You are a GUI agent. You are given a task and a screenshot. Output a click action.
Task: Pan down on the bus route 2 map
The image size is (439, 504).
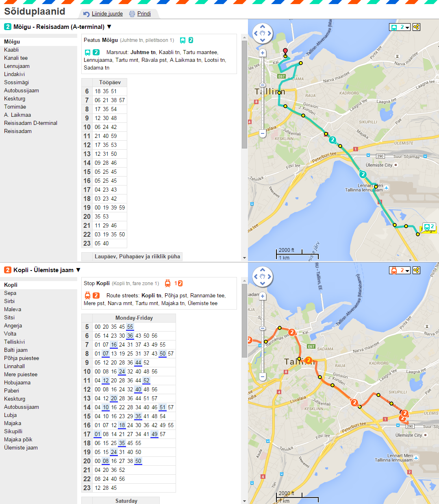pyautogui.click(x=263, y=40)
